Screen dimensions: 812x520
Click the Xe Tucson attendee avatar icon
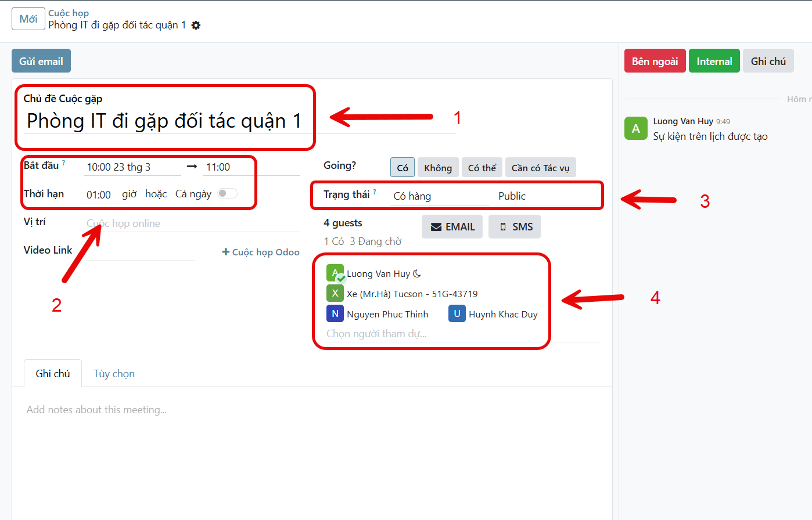335,294
